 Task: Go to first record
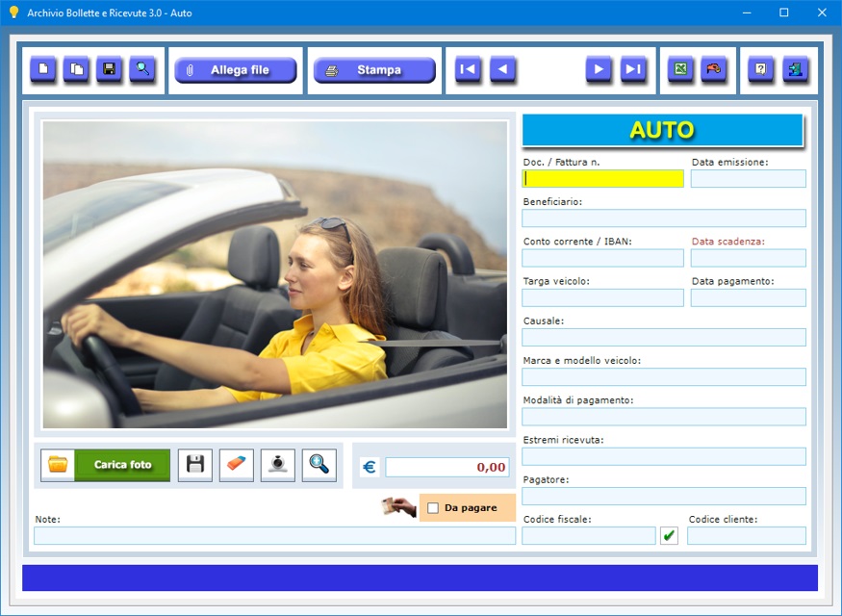click(468, 69)
